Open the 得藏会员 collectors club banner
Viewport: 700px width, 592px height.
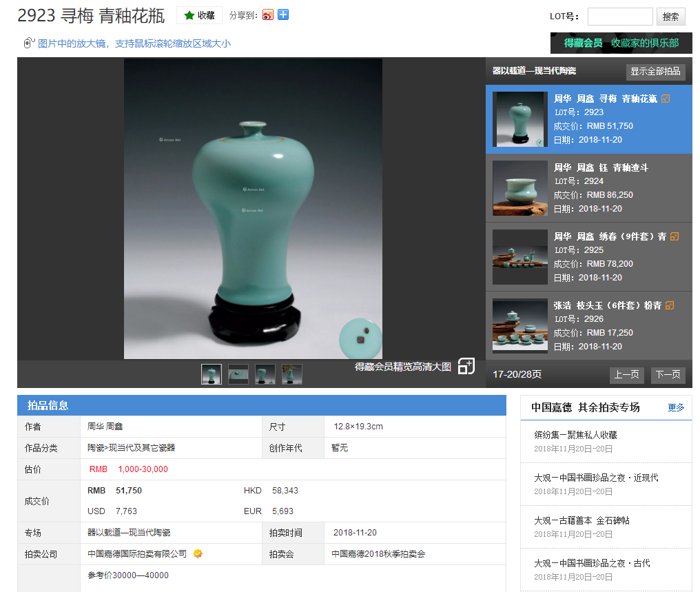(621, 43)
